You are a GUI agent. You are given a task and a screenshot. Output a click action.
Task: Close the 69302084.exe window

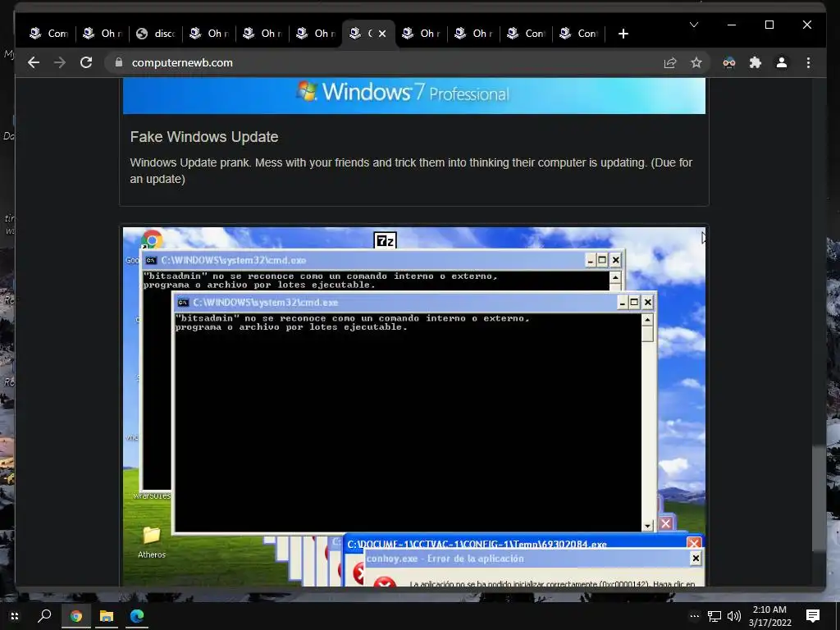[x=694, y=544]
